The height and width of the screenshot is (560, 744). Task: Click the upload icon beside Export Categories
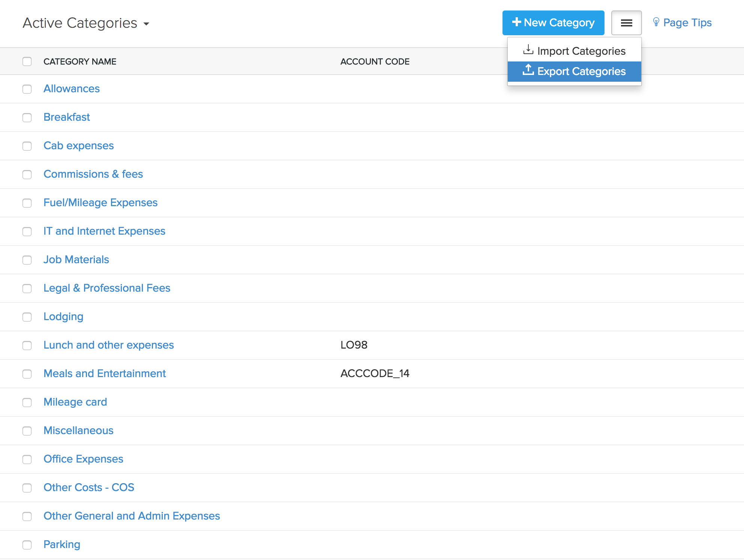tap(528, 70)
